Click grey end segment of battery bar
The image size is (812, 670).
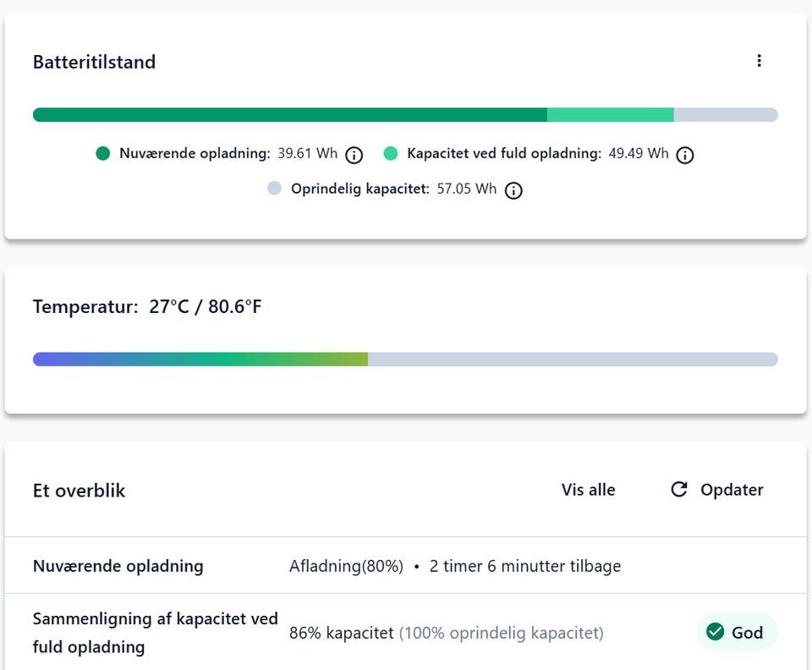tap(726, 115)
